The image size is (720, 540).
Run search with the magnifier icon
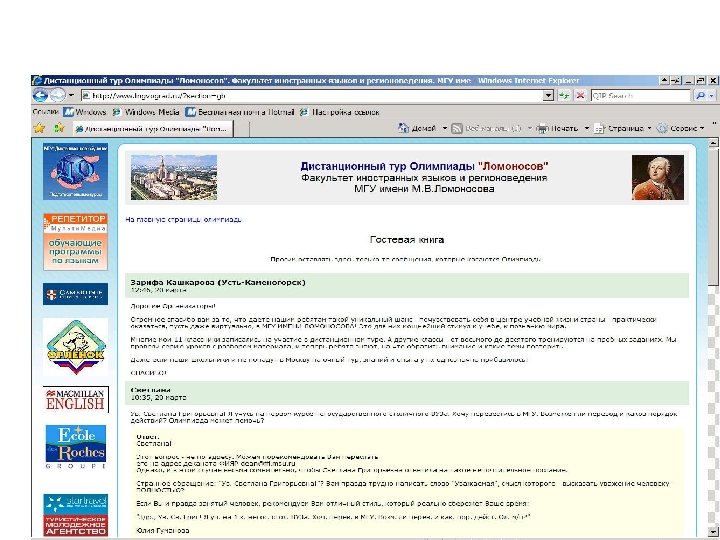700,96
